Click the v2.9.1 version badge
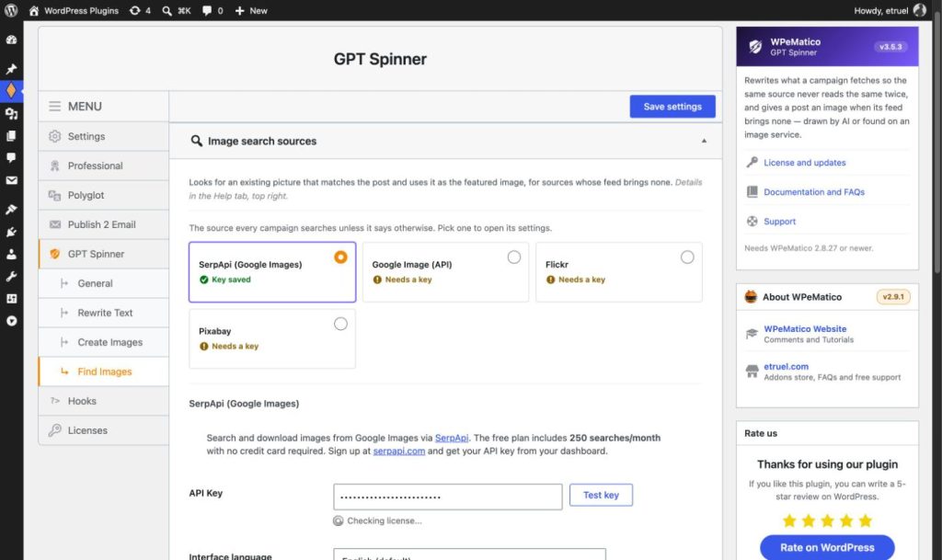The image size is (942, 560). tap(893, 296)
